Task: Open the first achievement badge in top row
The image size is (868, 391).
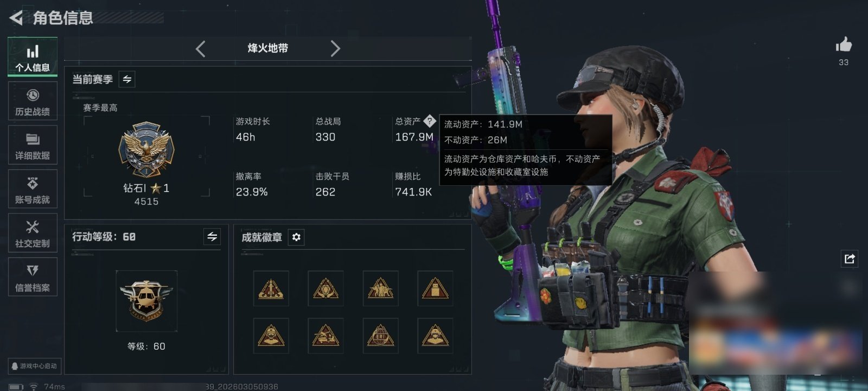Action: (x=271, y=288)
